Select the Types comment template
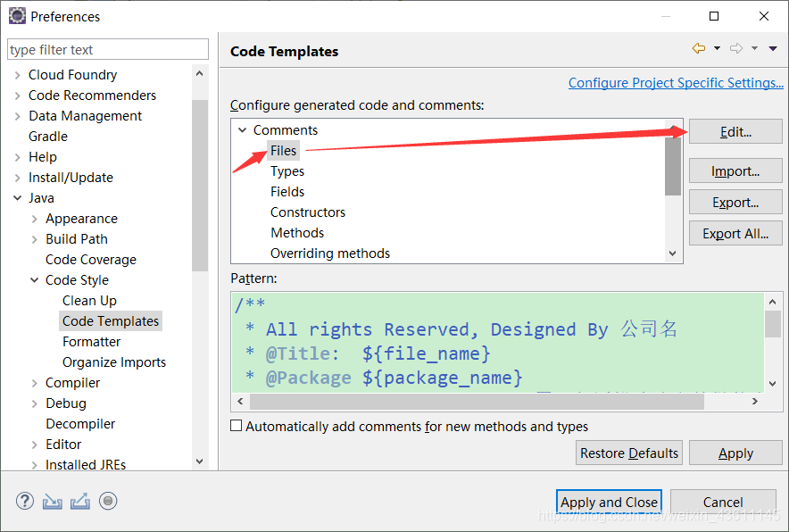Screen dimensions: 789x532 coord(287,171)
